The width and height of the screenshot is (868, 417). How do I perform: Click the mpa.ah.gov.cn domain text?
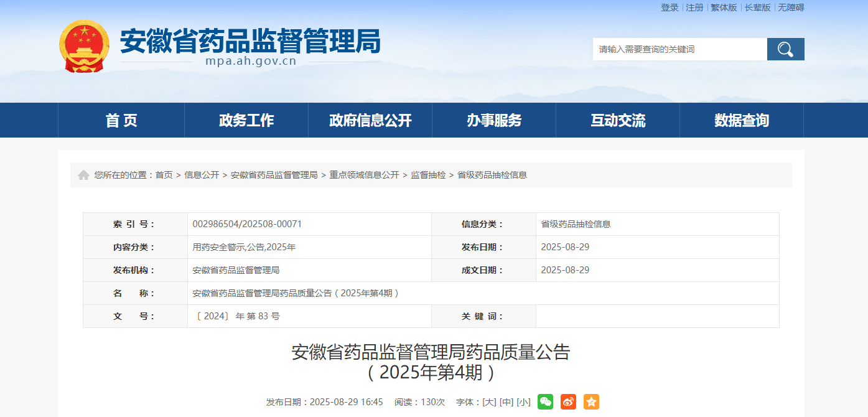[x=251, y=62]
